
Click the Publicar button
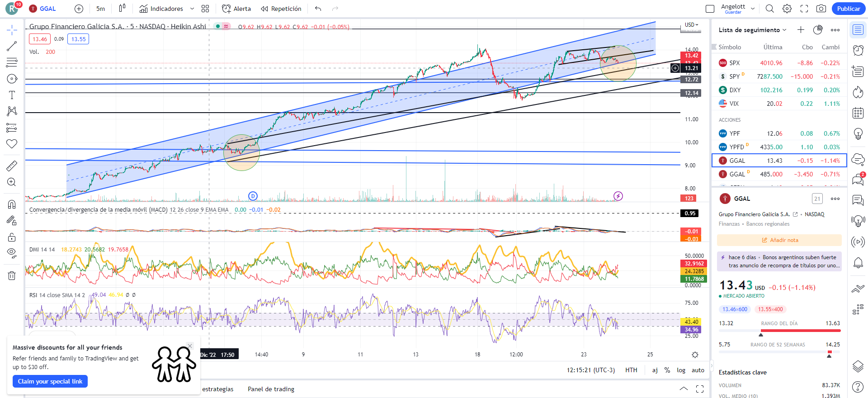[x=849, y=9]
